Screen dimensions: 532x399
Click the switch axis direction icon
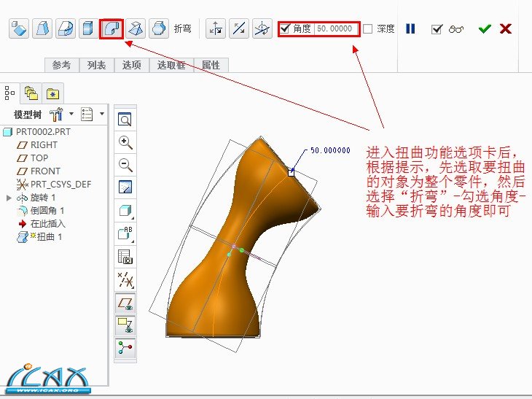216,28
